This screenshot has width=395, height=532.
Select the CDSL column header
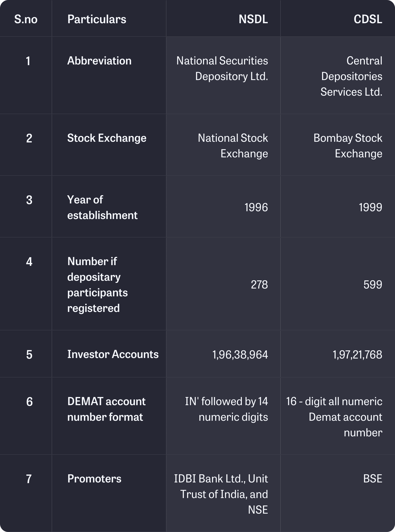tap(368, 19)
